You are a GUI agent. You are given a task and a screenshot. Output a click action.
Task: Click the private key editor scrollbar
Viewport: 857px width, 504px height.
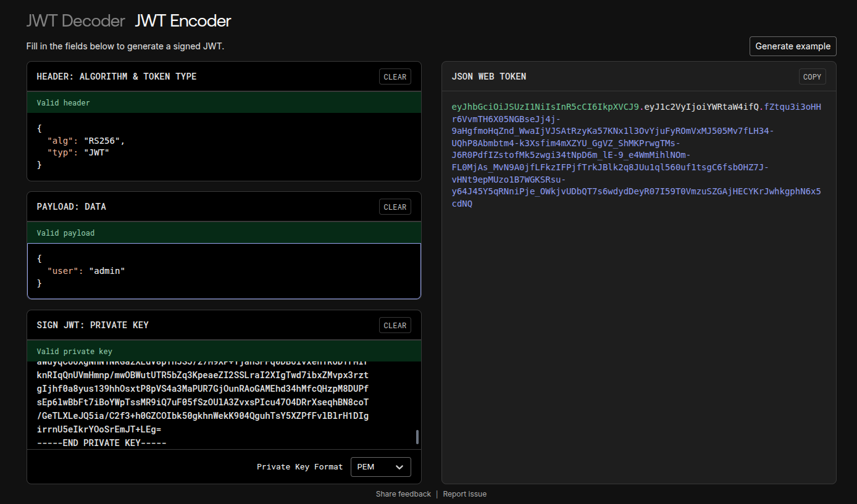(417, 437)
